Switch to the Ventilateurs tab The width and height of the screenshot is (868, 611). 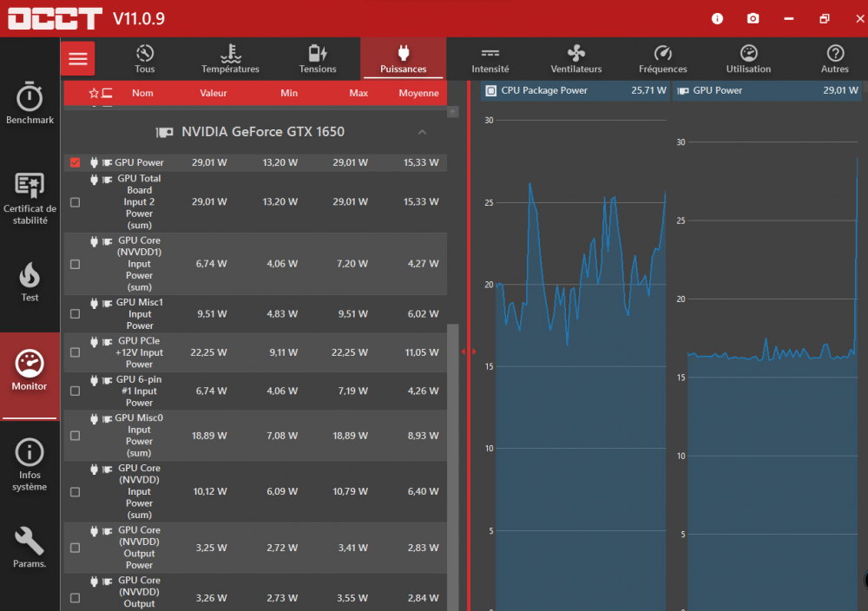pyautogui.click(x=575, y=59)
